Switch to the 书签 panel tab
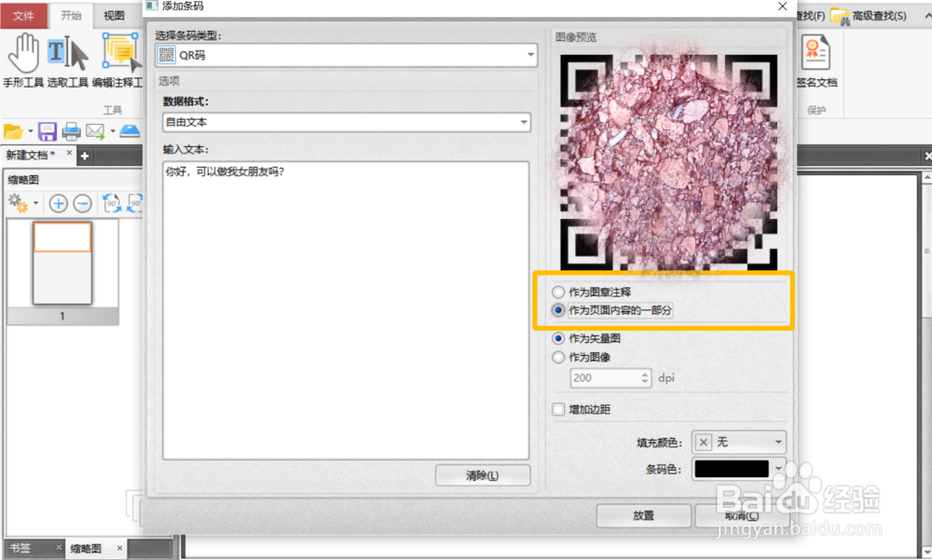The height and width of the screenshot is (560, 932). [x=22, y=548]
